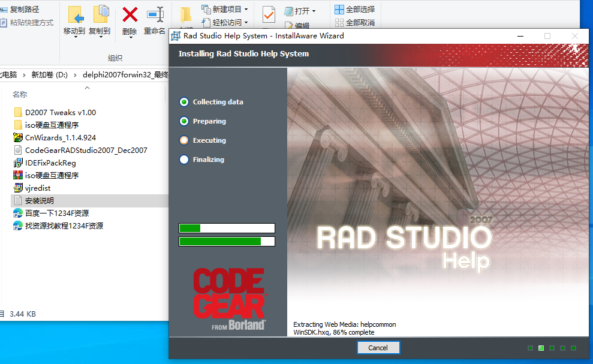The image size is (593, 364).
Task: Expand the chevron after 新加卷 (D:)
Action: (75, 75)
